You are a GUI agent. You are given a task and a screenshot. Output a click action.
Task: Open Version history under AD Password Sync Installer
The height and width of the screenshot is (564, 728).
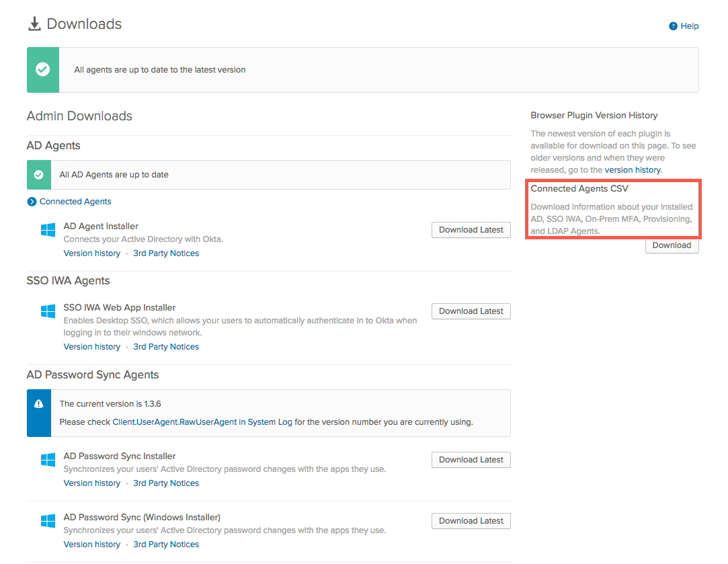[92, 483]
